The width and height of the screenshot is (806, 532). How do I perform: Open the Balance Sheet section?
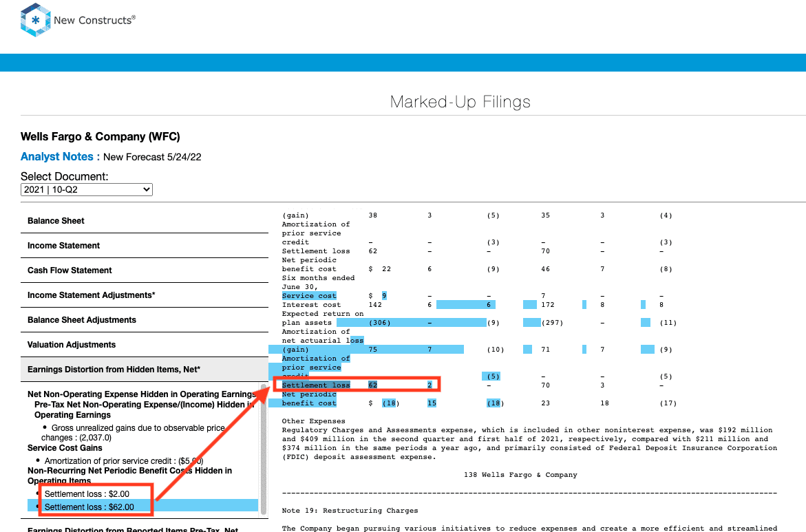(x=145, y=221)
